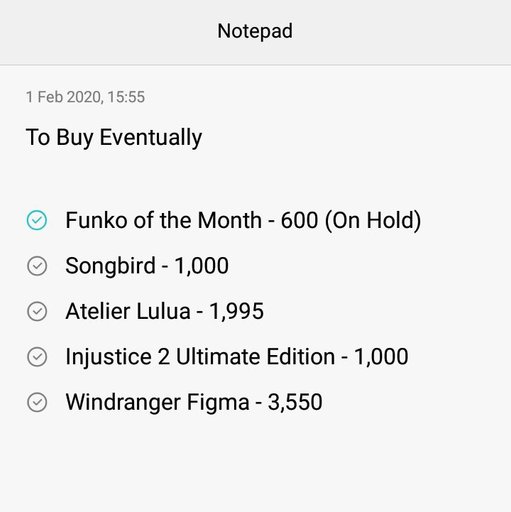Check off the Atelier Lulua item
This screenshot has width=511, height=512.
pyautogui.click(x=37, y=312)
